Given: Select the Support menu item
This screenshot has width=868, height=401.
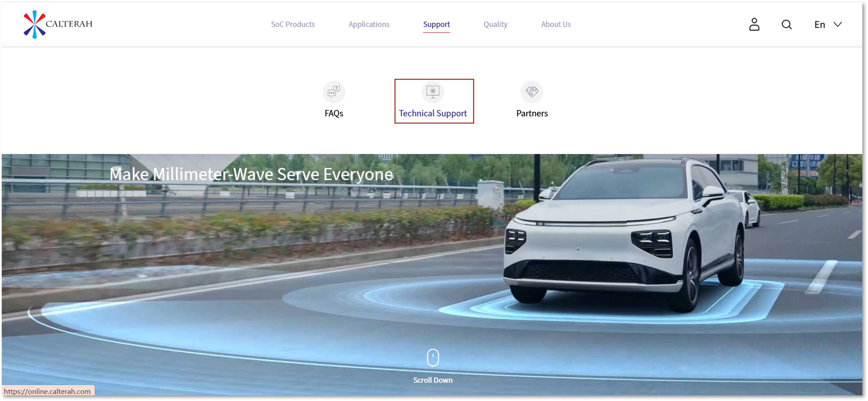Looking at the screenshot, I should 436,24.
